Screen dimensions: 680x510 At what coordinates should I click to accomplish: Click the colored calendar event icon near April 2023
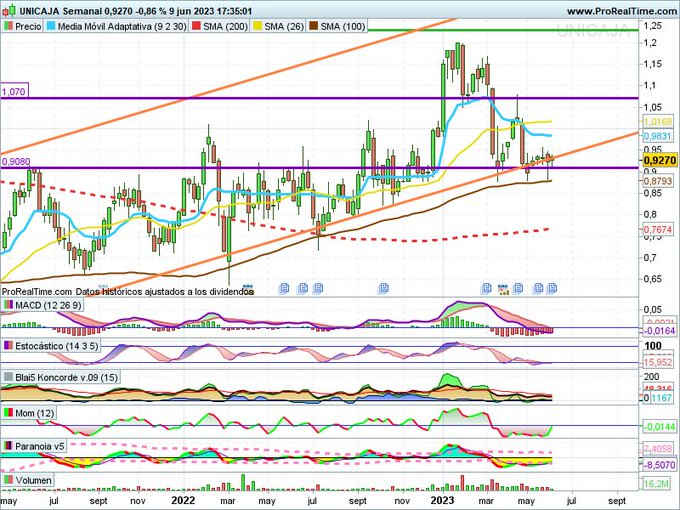[503, 289]
